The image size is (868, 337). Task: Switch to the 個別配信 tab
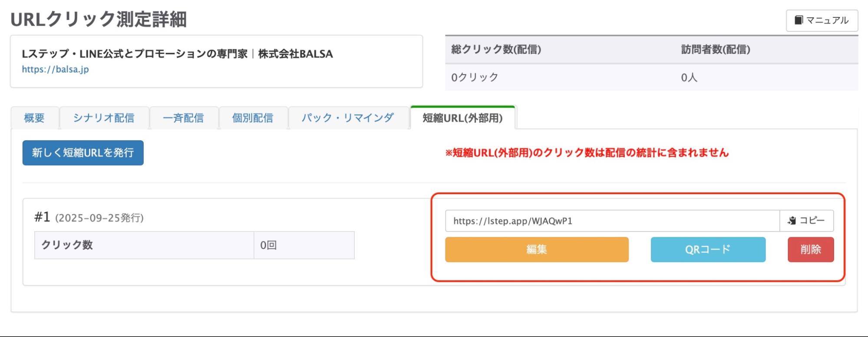[253, 117]
